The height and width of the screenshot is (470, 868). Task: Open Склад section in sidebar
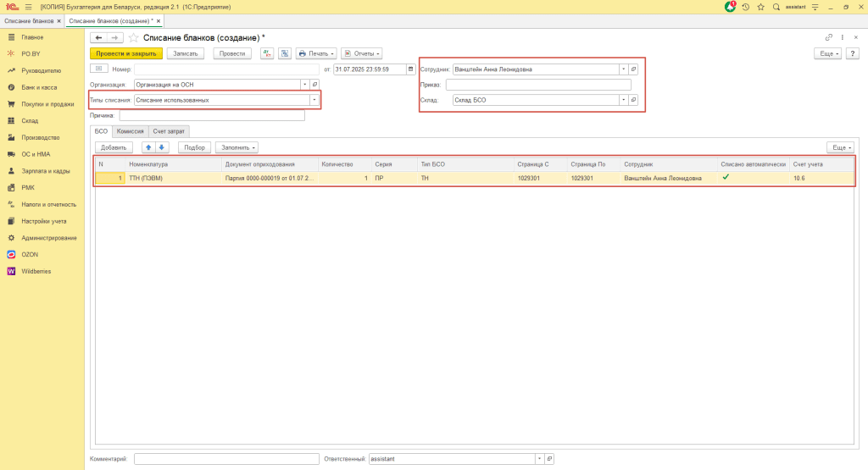pyautogui.click(x=30, y=121)
